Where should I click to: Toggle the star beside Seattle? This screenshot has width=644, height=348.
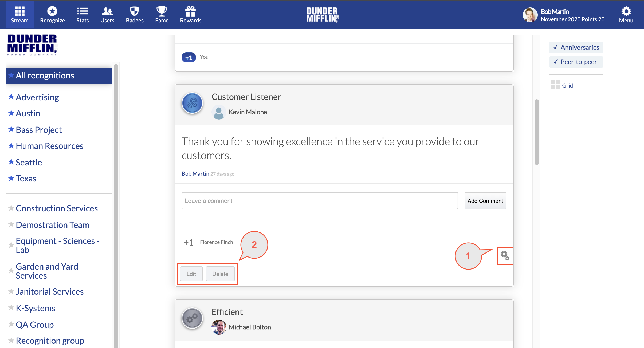click(11, 162)
